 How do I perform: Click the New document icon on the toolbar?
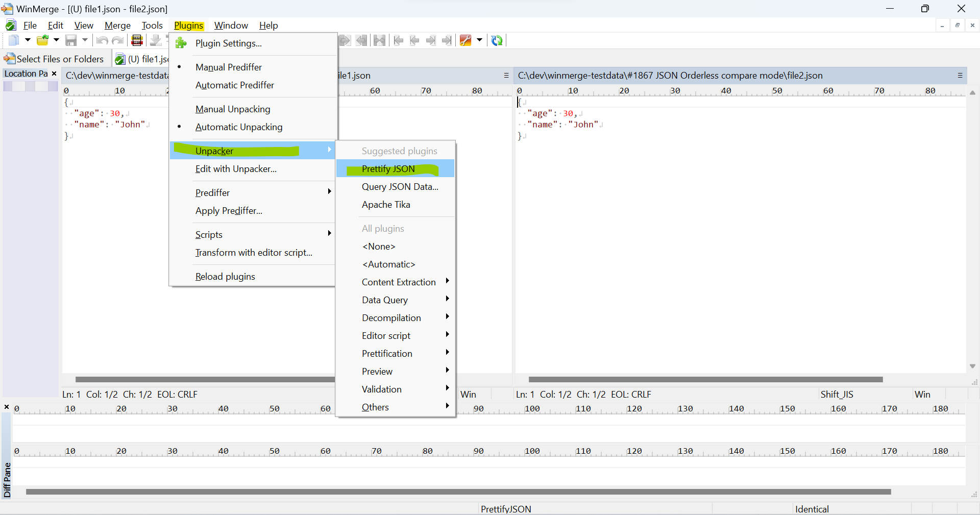(x=14, y=40)
